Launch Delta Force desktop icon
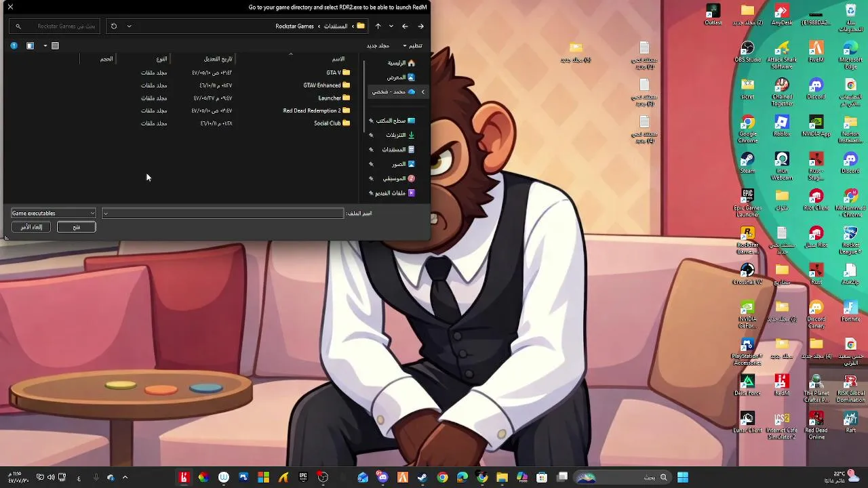The image size is (868, 488). (x=747, y=386)
